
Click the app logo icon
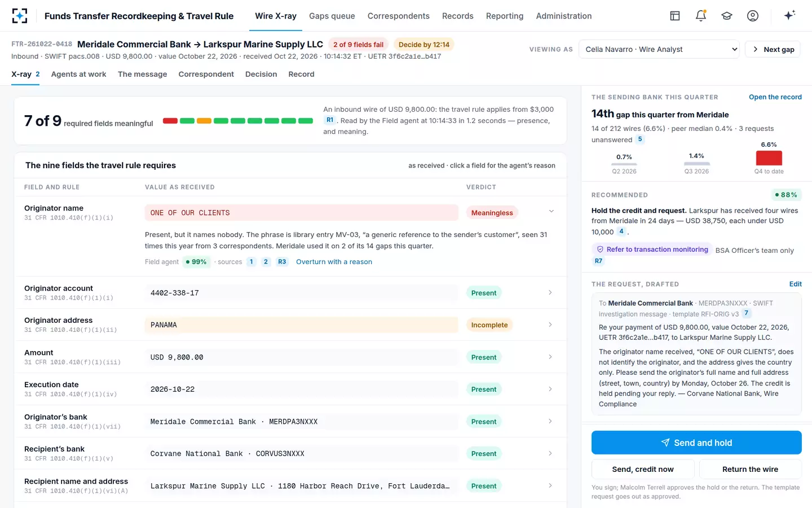(x=20, y=16)
